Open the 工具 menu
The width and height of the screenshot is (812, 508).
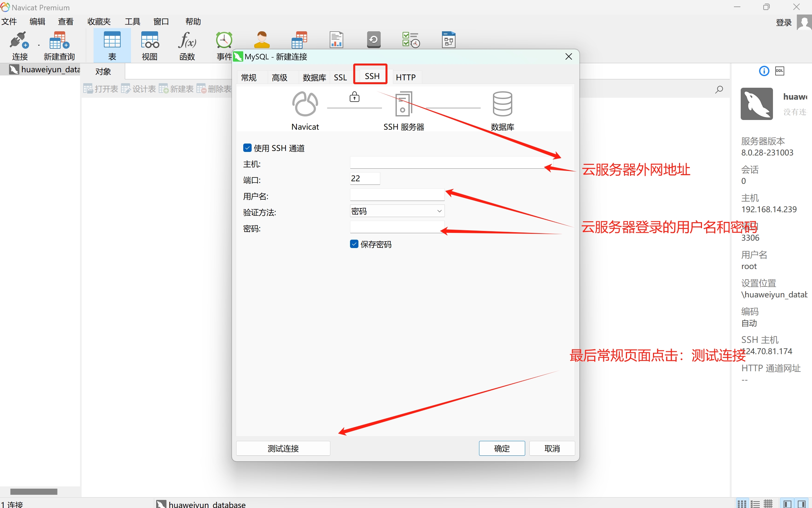click(x=132, y=22)
